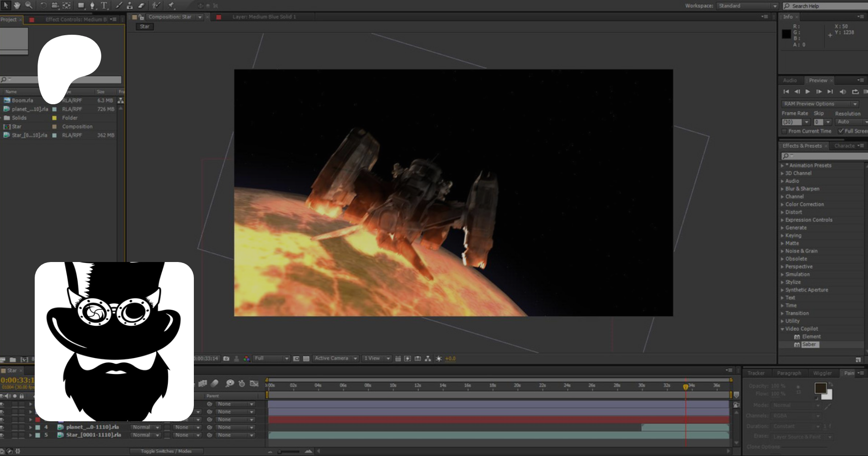
Task: Take snapshot with camera icon in viewer
Action: pyautogui.click(x=226, y=359)
